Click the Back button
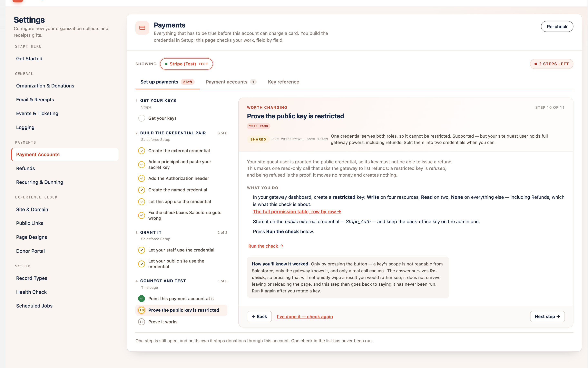Image resolution: width=588 pixels, height=368 pixels. tap(259, 317)
